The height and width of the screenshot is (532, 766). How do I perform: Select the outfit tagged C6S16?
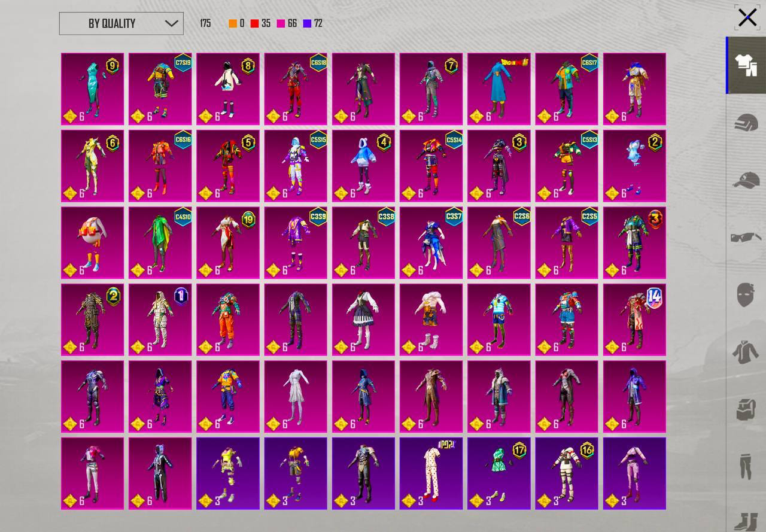(160, 166)
